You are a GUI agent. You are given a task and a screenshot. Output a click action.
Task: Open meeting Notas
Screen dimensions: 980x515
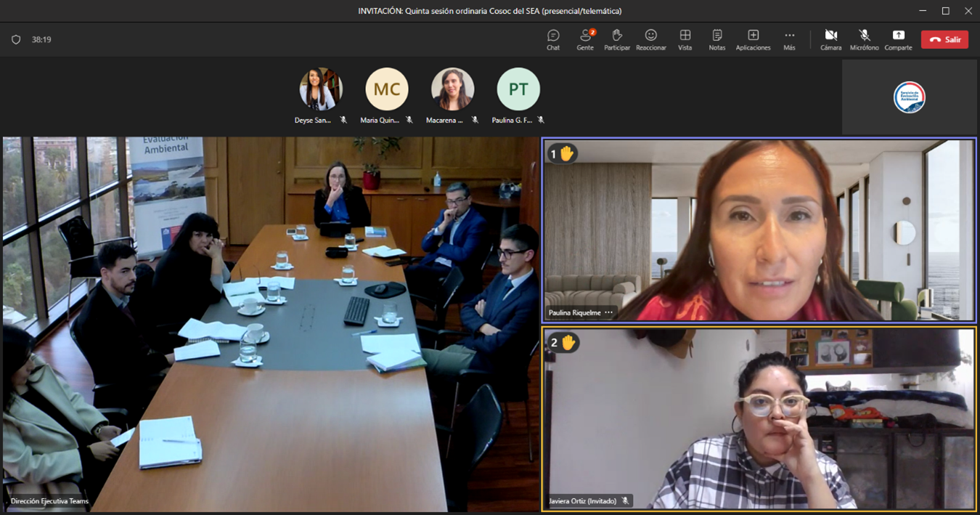pyautogui.click(x=716, y=39)
